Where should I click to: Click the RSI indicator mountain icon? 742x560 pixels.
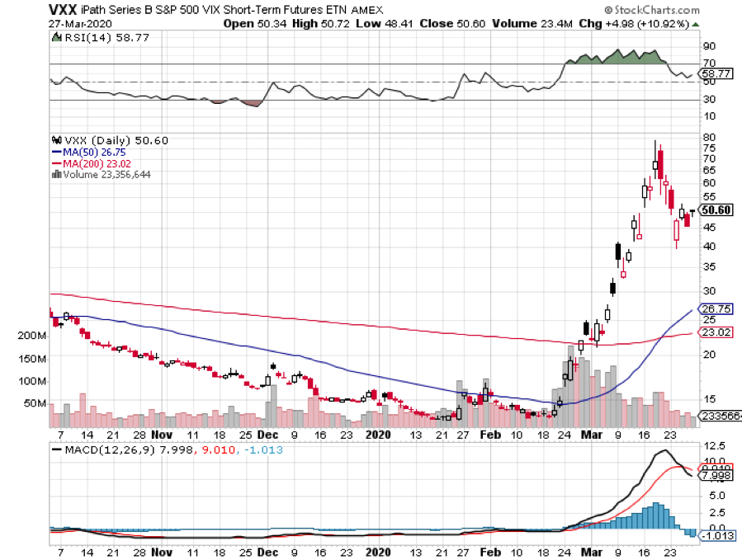click(x=56, y=37)
